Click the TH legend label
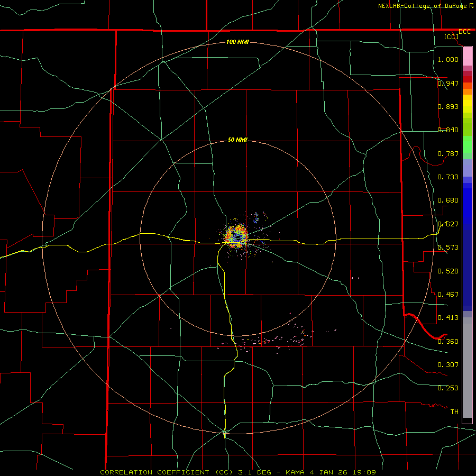 (454, 412)
